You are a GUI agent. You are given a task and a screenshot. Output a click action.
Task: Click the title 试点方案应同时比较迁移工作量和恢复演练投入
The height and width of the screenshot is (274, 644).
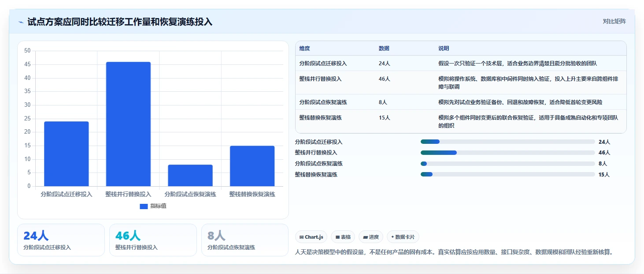tap(120, 22)
